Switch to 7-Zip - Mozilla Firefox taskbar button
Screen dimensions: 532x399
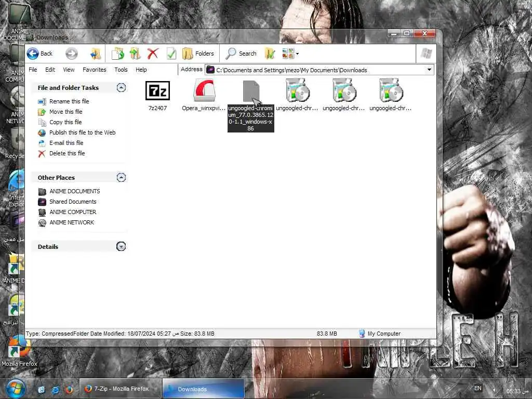click(120, 389)
